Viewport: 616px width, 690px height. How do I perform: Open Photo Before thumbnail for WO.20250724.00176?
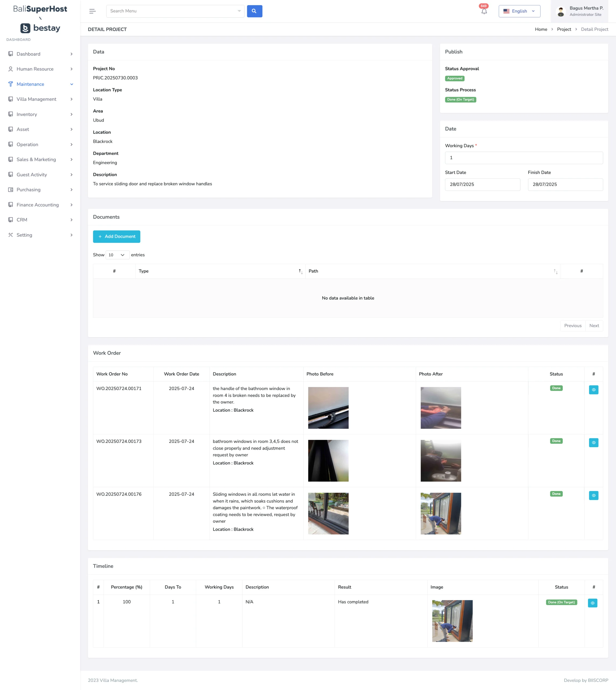pyautogui.click(x=328, y=513)
